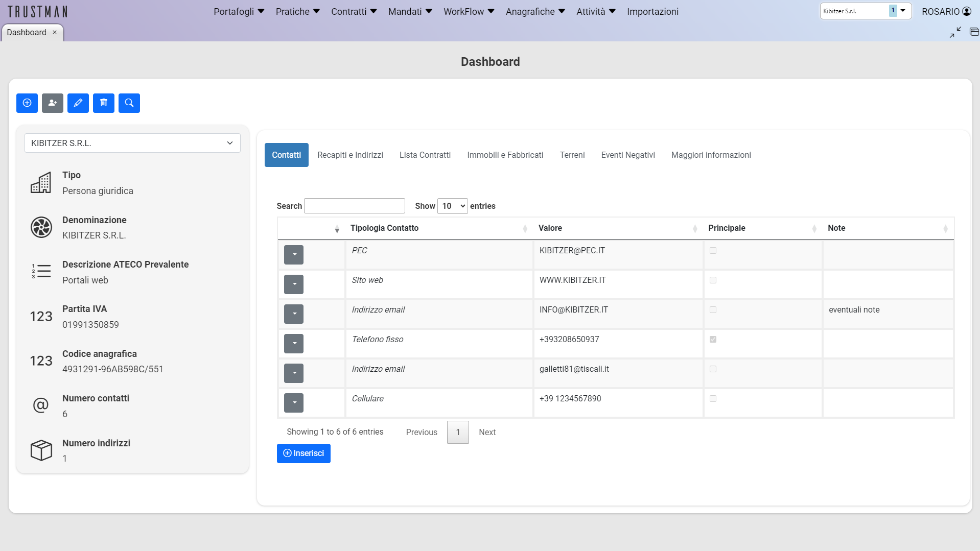Switch to the Recapiti e Indirizzi tab
980x551 pixels.
click(x=350, y=155)
